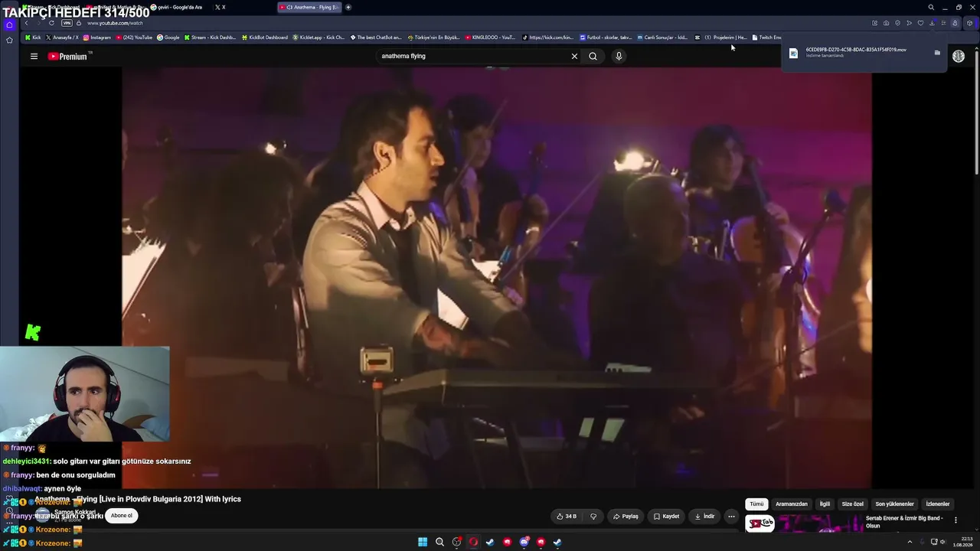Select the İzlenenler filter chip
This screenshot has height=551, width=980.
(x=938, y=504)
